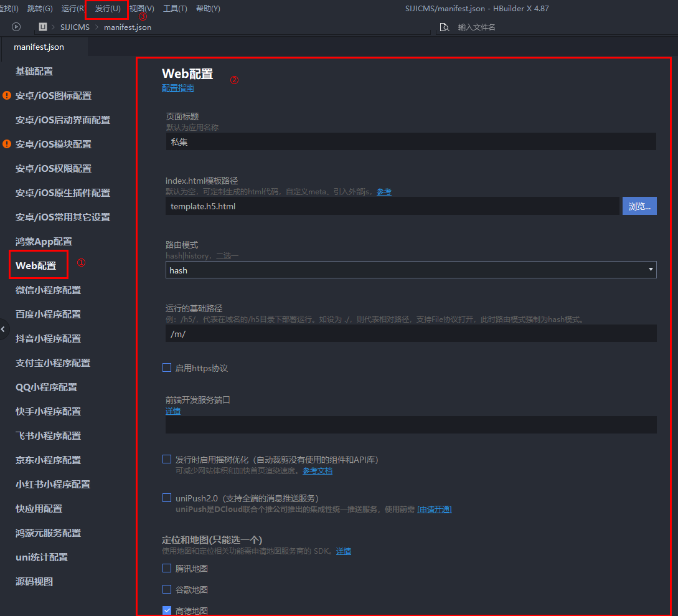678x616 pixels.
Task: Select 基础配置 in the sidebar
Action: tap(34, 72)
